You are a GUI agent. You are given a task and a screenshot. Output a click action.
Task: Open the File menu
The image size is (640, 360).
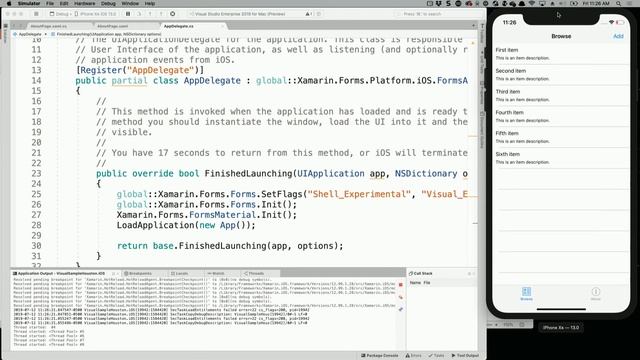point(50,3)
